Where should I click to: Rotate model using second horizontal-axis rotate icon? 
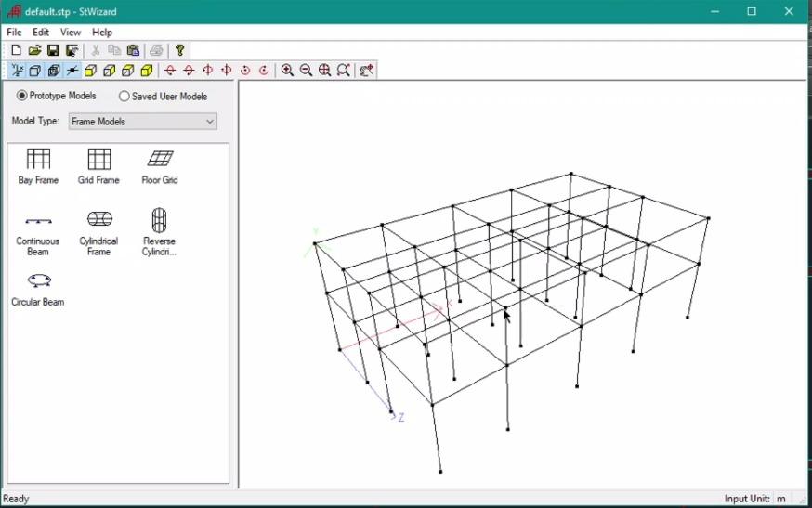point(189,71)
